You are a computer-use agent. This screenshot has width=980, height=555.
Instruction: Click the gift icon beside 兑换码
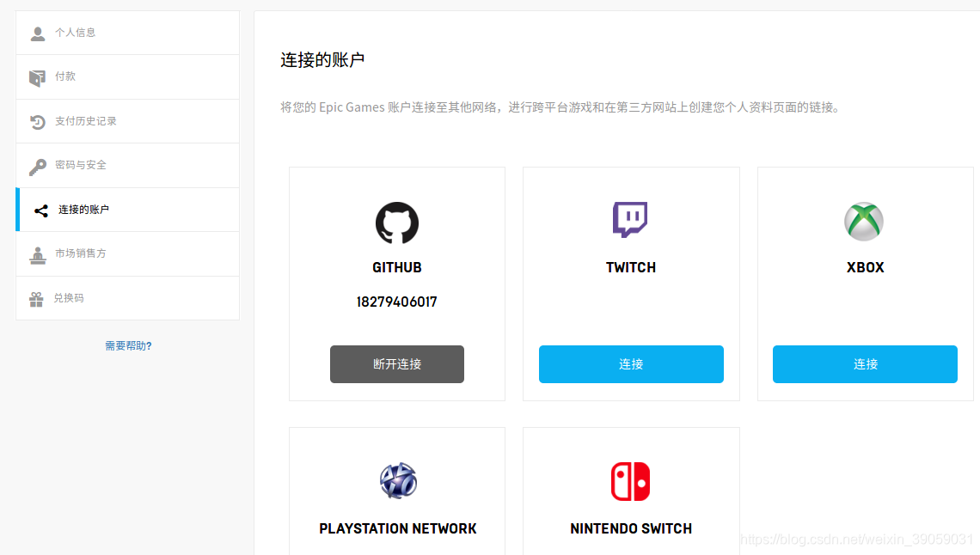coord(36,299)
